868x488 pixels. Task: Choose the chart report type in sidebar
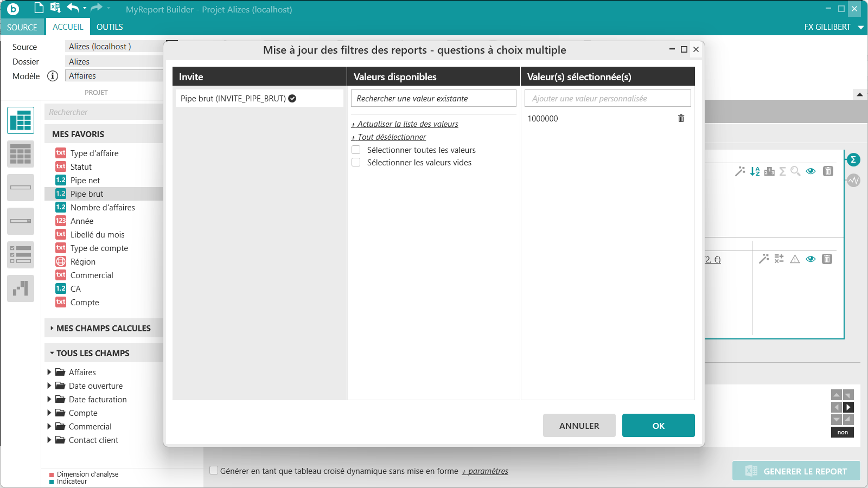pos(21,288)
